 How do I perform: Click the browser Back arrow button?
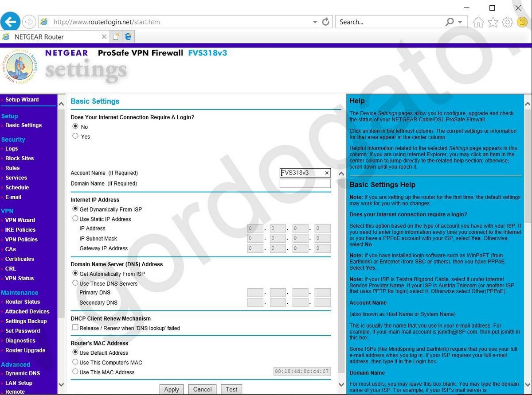[x=11, y=21]
